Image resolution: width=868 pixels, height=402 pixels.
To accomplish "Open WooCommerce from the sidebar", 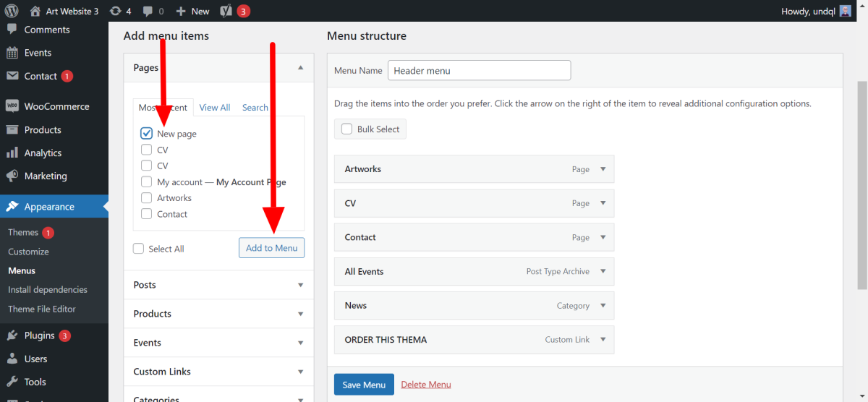I will 56,106.
